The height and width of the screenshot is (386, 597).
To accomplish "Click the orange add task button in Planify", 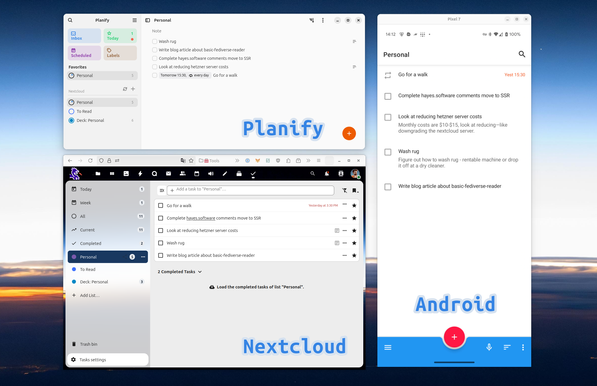I will click(349, 133).
